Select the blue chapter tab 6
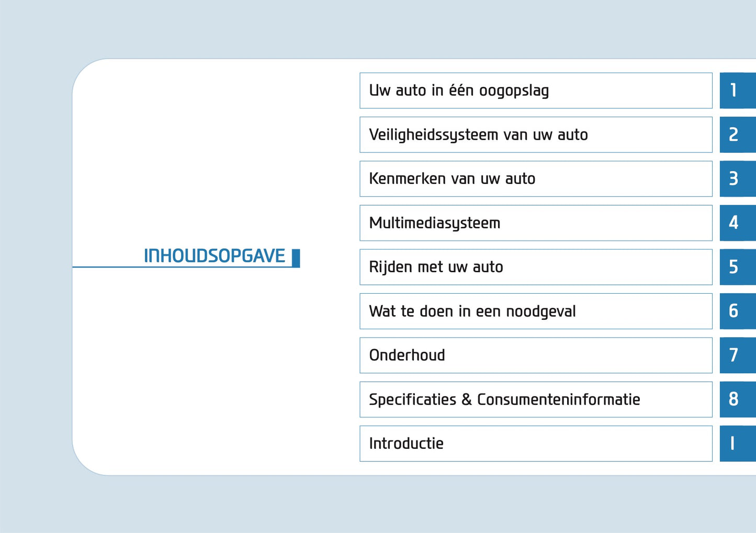This screenshot has width=756, height=533. 737,311
